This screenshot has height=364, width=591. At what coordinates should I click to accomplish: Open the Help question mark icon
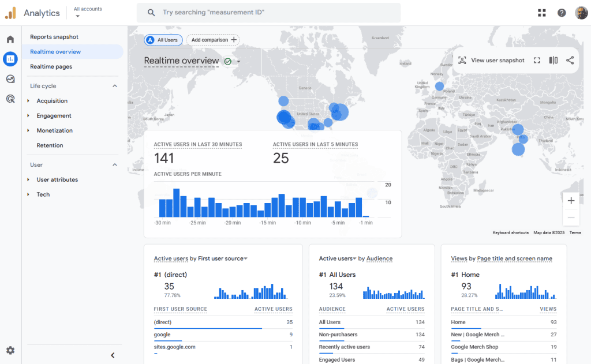tap(562, 13)
